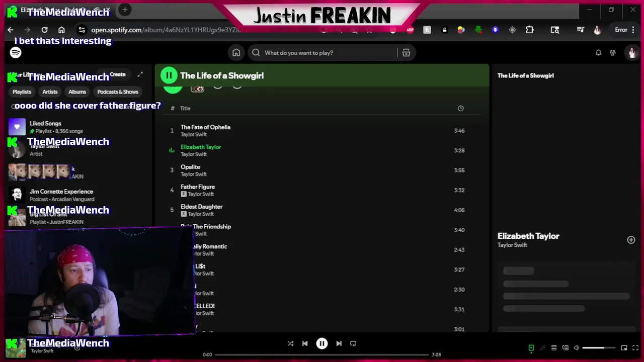Open Browse next to search box
The height and width of the screenshot is (362, 644).
tap(406, 53)
